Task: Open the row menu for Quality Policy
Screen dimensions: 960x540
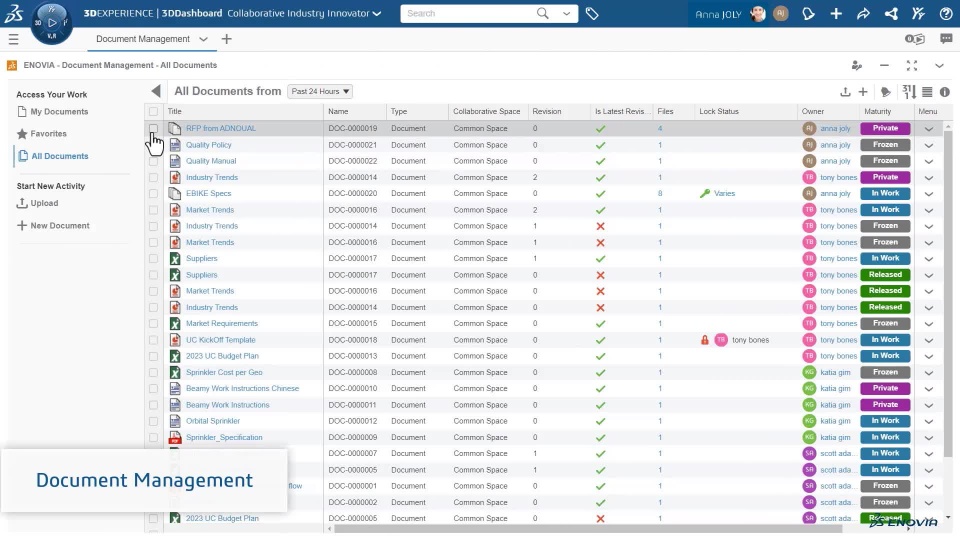Action: coord(929,145)
